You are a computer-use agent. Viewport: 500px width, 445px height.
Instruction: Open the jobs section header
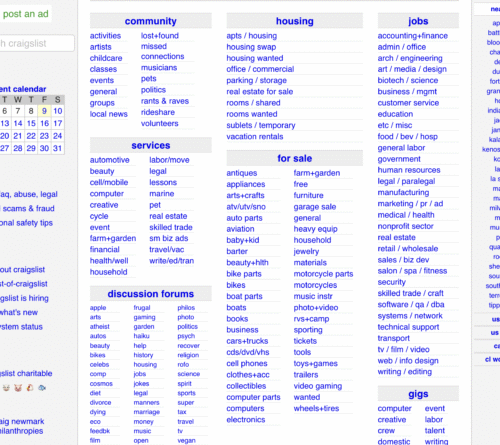coord(418,21)
